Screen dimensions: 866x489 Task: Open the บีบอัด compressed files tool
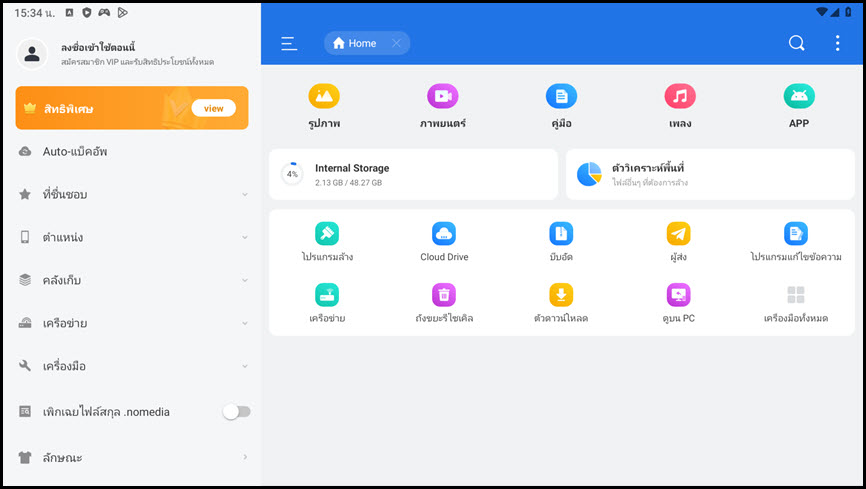pos(561,241)
